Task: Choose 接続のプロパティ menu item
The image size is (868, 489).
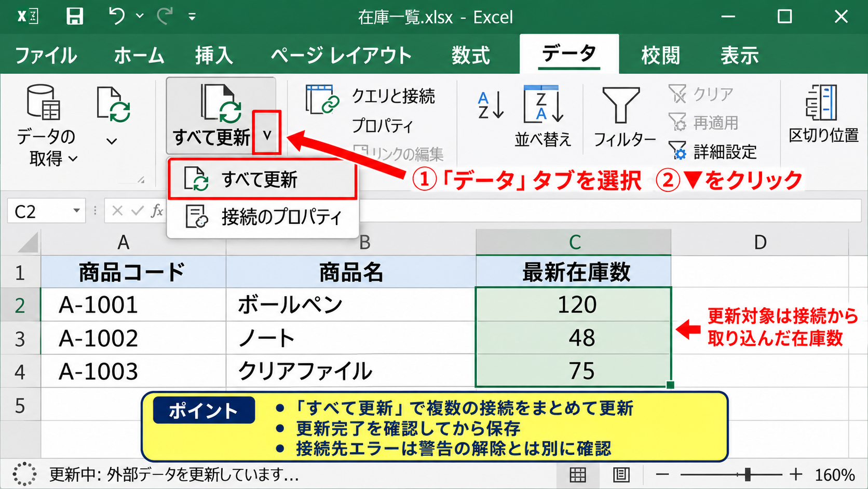Action: (x=263, y=217)
